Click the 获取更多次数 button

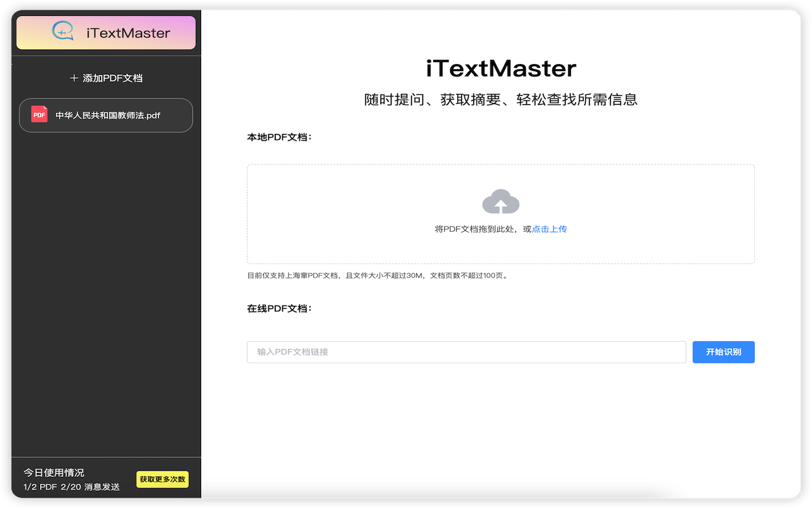pos(162,479)
